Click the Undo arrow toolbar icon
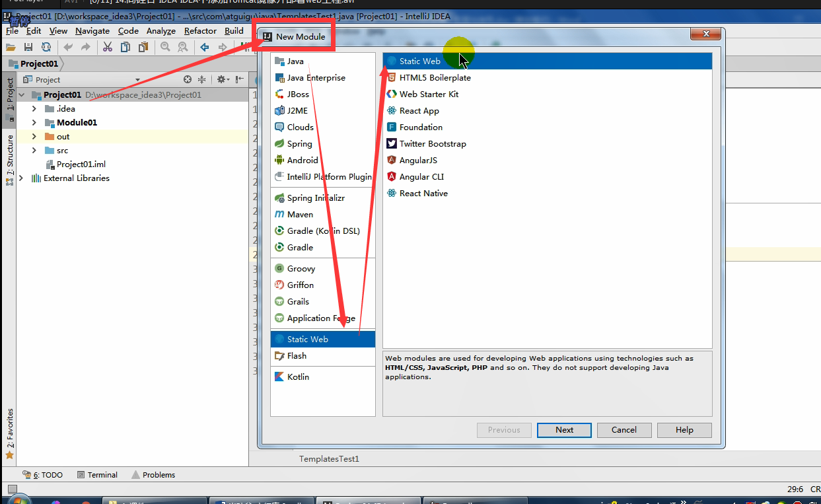Image resolution: width=821 pixels, height=504 pixels. 68,47
